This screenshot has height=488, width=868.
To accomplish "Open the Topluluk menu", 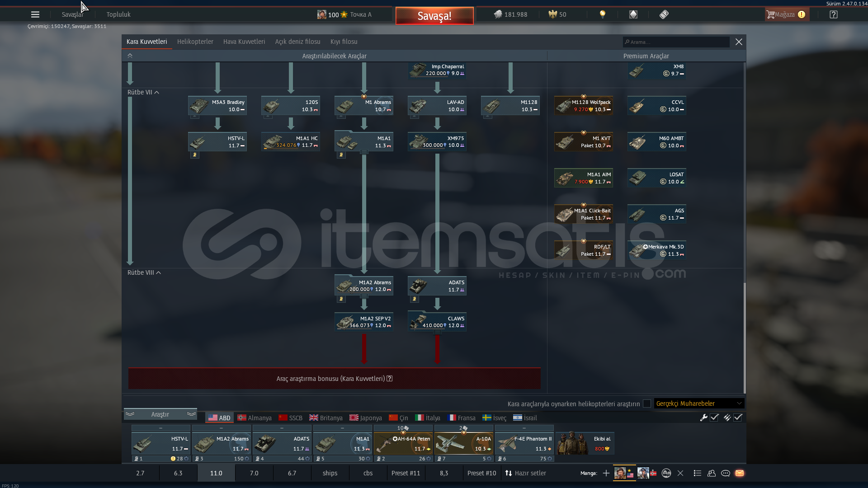I will coord(118,14).
